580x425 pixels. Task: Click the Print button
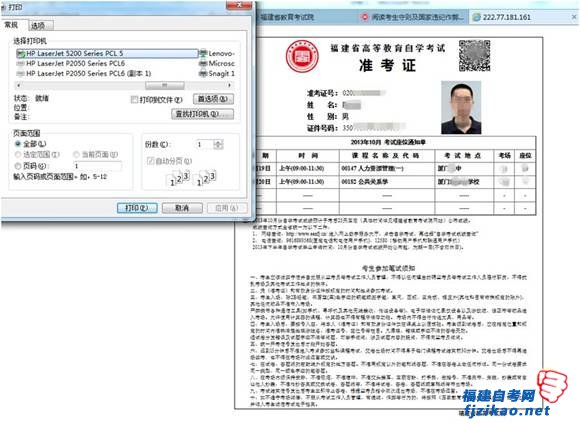[x=137, y=208]
